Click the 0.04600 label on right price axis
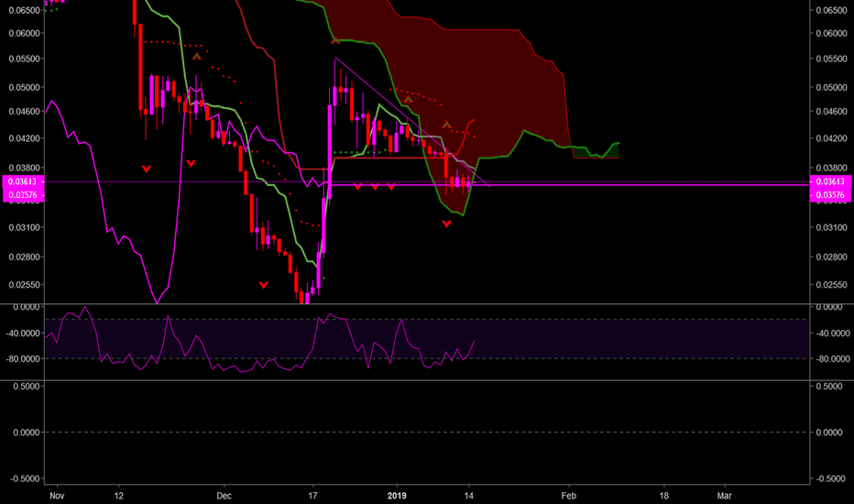 pyautogui.click(x=831, y=111)
